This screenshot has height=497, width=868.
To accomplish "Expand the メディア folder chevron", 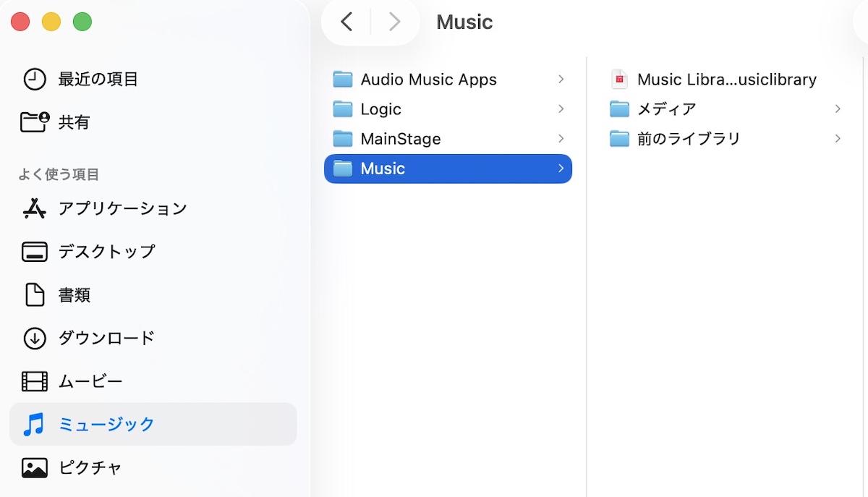I will click(838, 109).
